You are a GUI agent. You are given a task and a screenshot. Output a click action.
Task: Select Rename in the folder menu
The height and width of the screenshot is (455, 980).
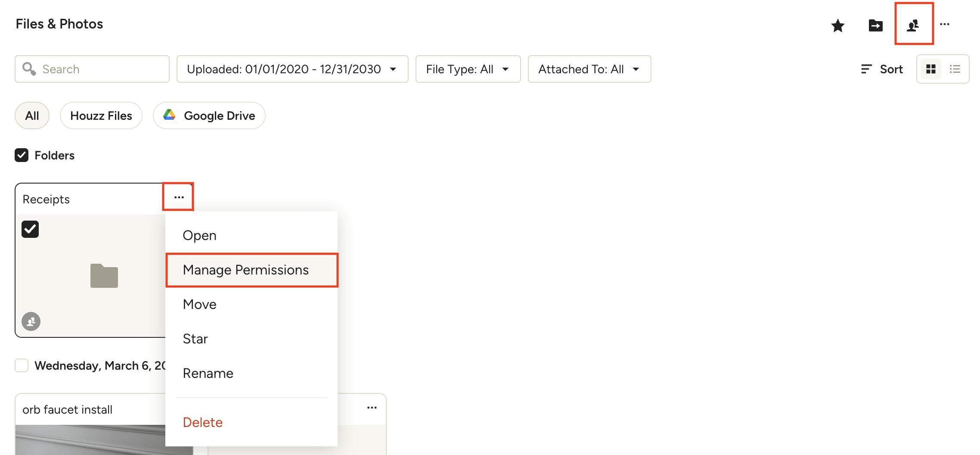pyautogui.click(x=208, y=373)
